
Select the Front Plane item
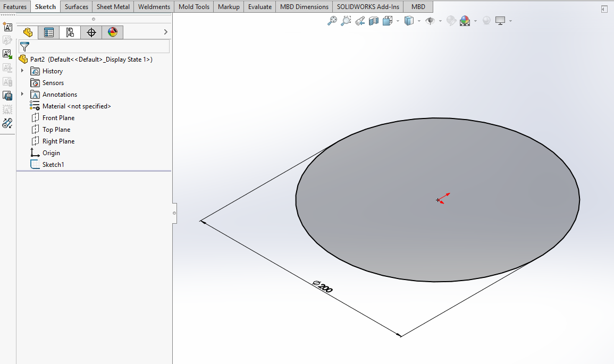point(58,118)
